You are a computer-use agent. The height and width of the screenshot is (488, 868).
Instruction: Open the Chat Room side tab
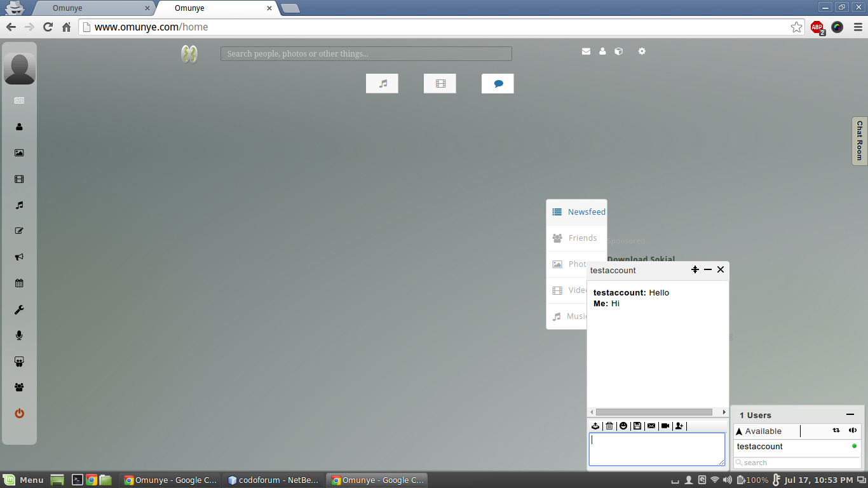(x=860, y=140)
